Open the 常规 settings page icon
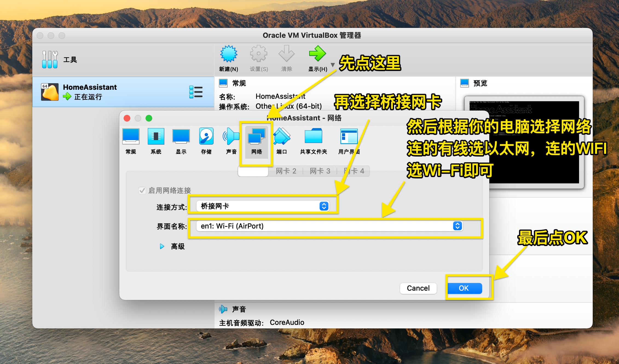This screenshot has width=619, height=364. (x=131, y=141)
